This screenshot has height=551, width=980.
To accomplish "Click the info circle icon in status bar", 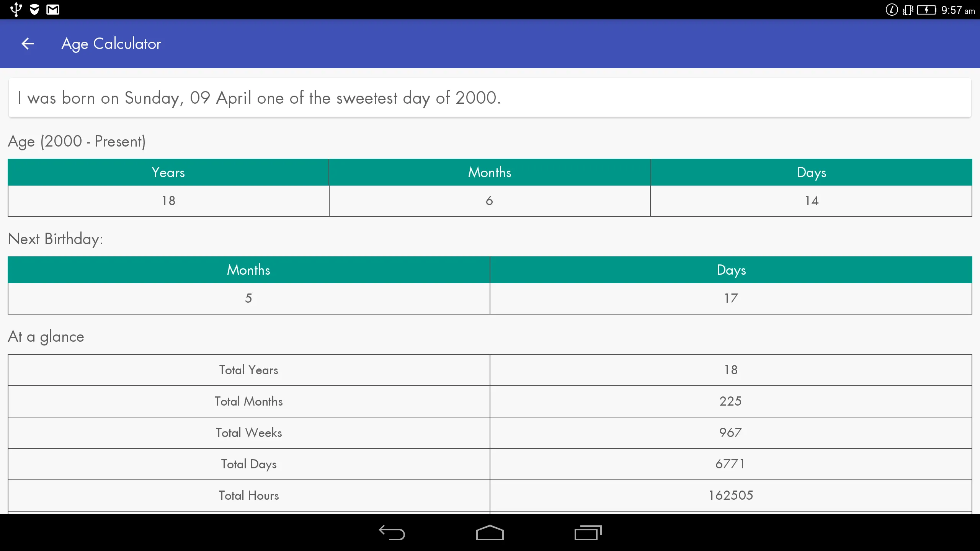I will point(889,10).
